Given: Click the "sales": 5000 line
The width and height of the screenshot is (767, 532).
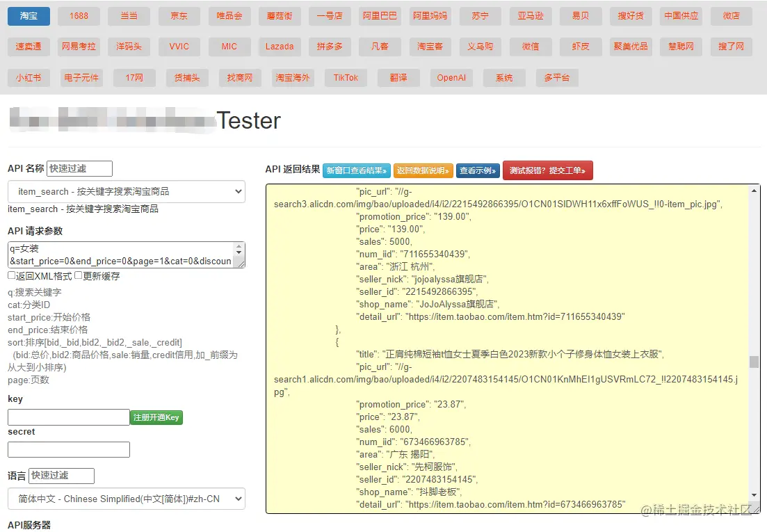Looking at the screenshot, I should (x=384, y=241).
